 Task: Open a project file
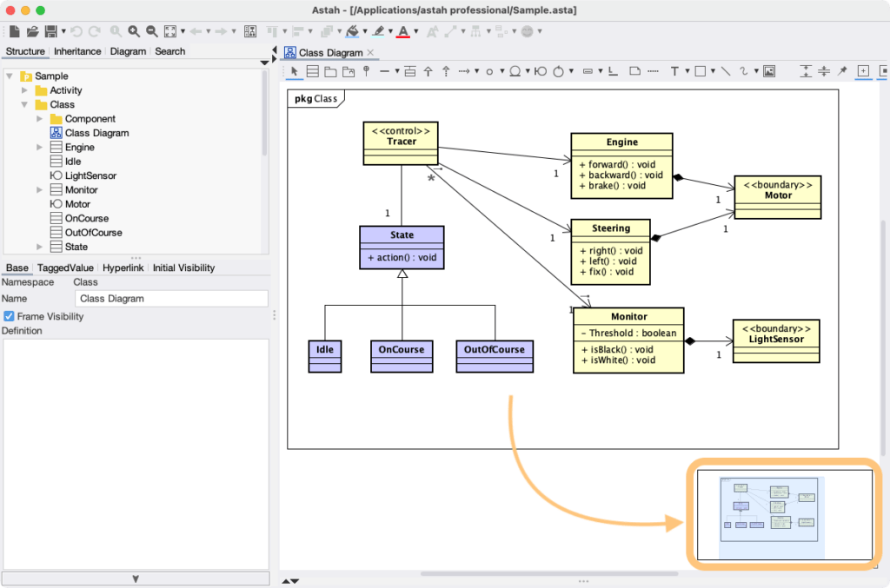point(32,31)
